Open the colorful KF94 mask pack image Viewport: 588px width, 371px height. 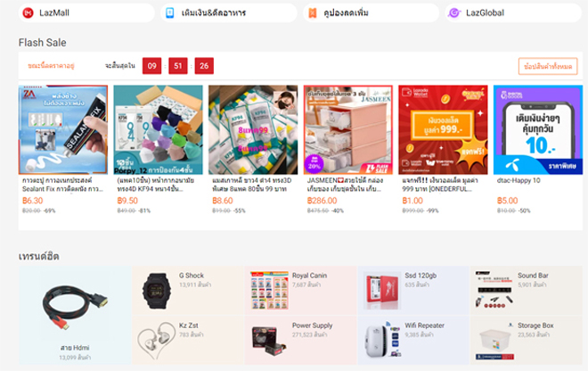click(x=159, y=129)
